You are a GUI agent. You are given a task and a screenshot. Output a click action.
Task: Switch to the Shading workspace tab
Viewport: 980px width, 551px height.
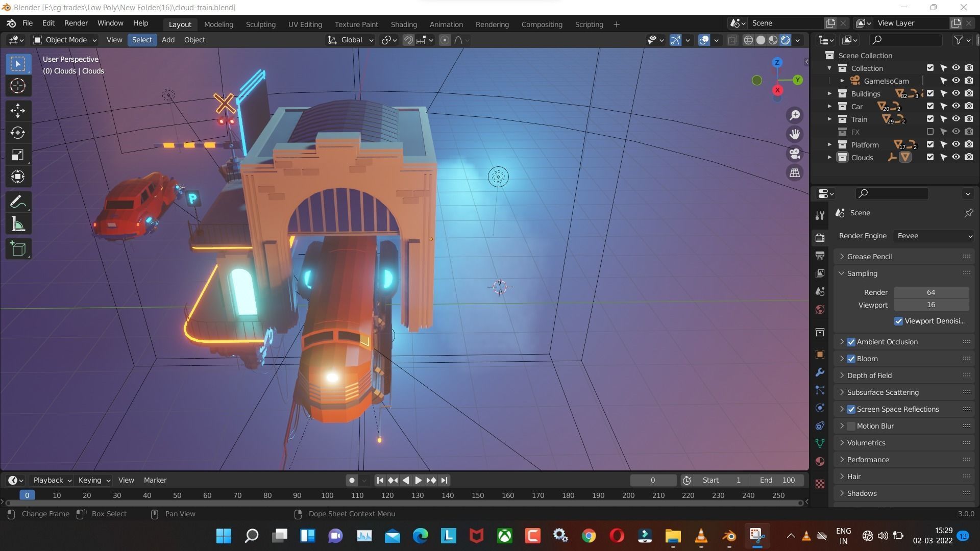[404, 24]
